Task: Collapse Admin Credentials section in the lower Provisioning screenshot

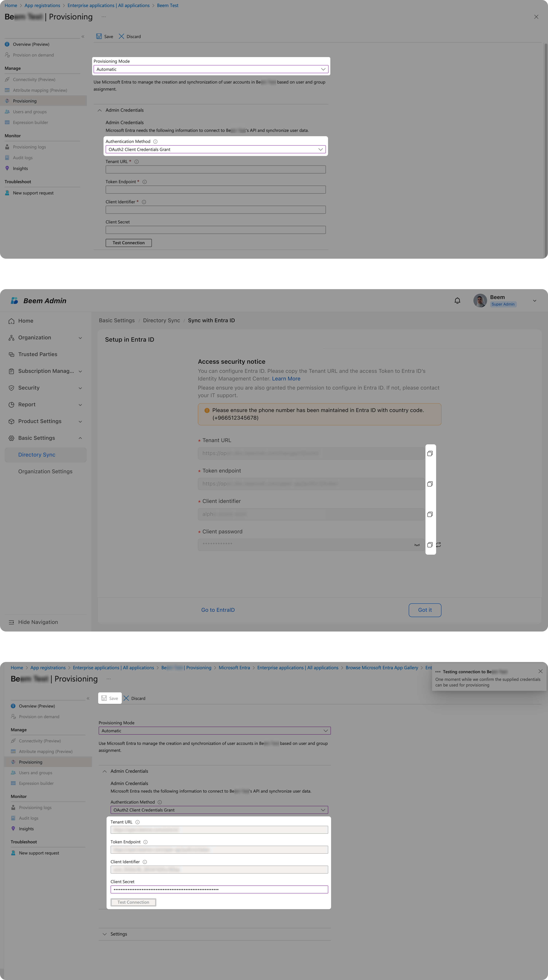Action: pyautogui.click(x=105, y=771)
